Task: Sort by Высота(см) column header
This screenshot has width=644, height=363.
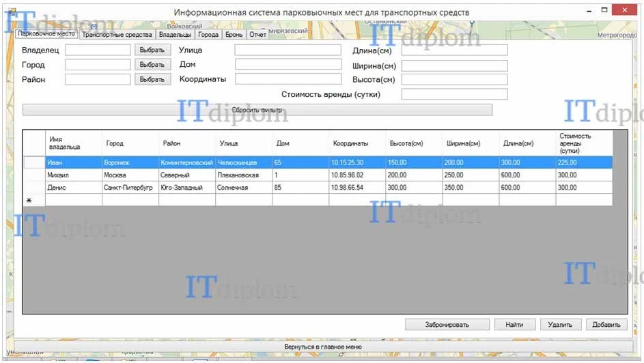Action: (414, 143)
